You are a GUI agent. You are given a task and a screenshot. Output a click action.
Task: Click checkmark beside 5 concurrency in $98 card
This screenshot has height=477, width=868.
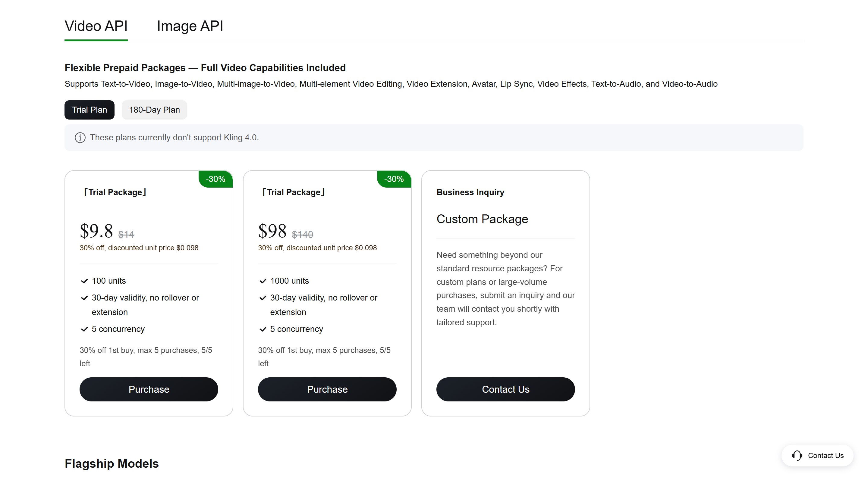(x=263, y=329)
